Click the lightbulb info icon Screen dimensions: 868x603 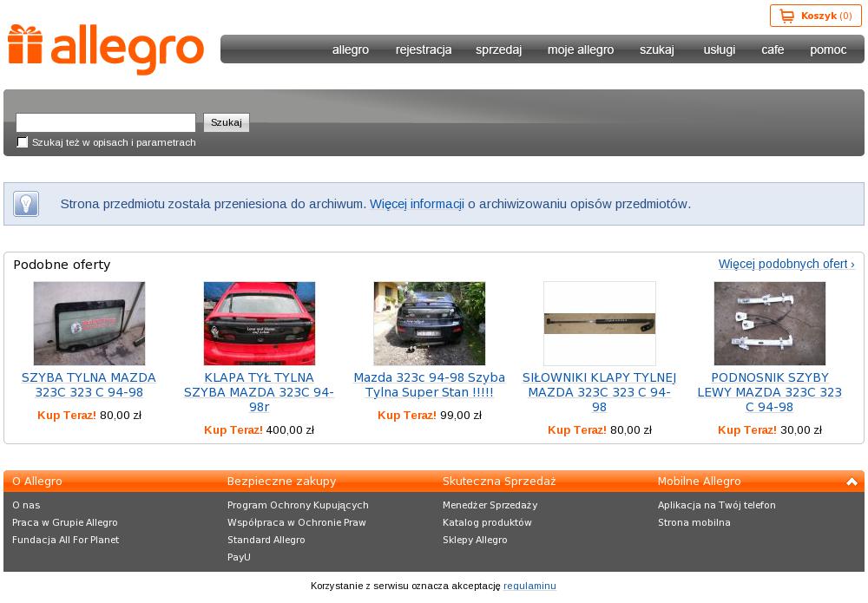coord(26,204)
